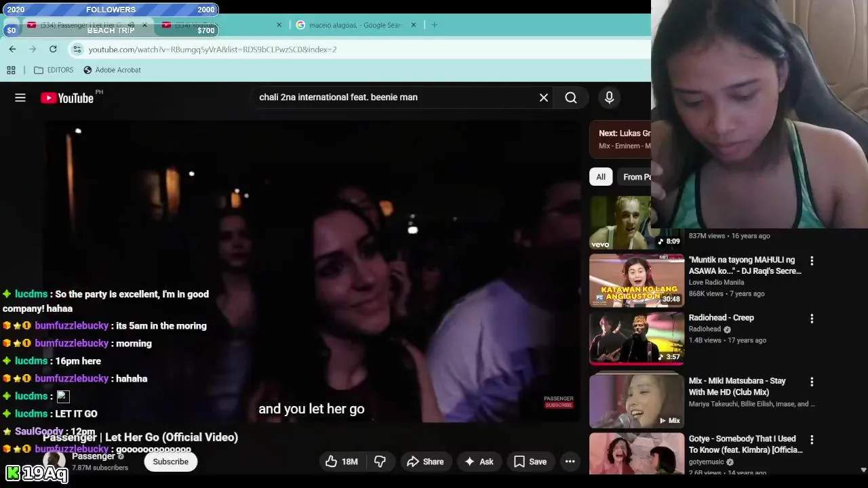Click the bumfuzzlebucky 'hahaha' chat message
Image resolution: width=868 pixels, height=488 pixels.
[75, 378]
